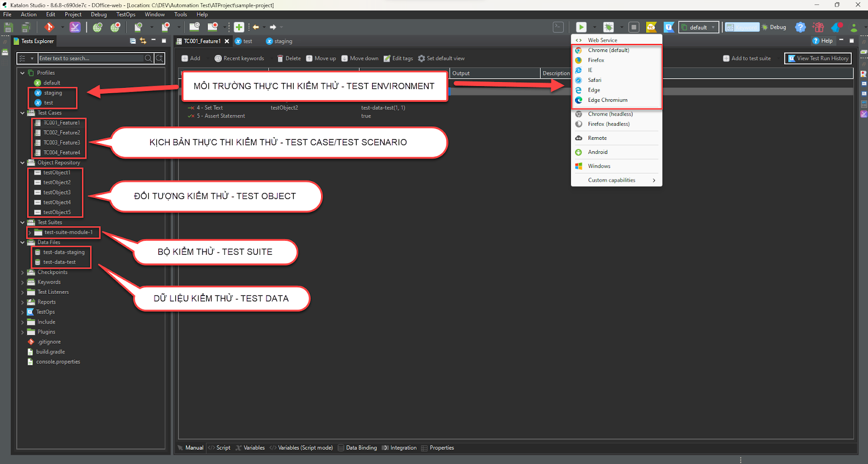Open the Git integration icon
868x464 pixels.
coord(49,27)
